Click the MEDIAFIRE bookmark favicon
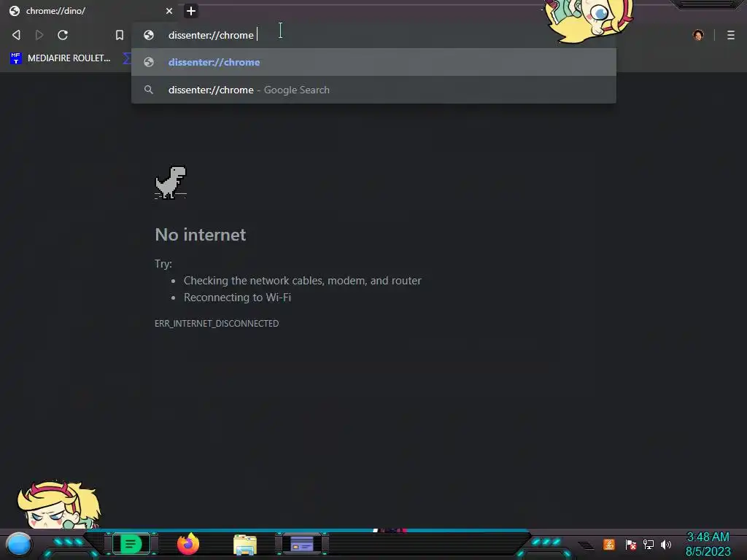Image resolution: width=747 pixels, height=560 pixels. 16,58
